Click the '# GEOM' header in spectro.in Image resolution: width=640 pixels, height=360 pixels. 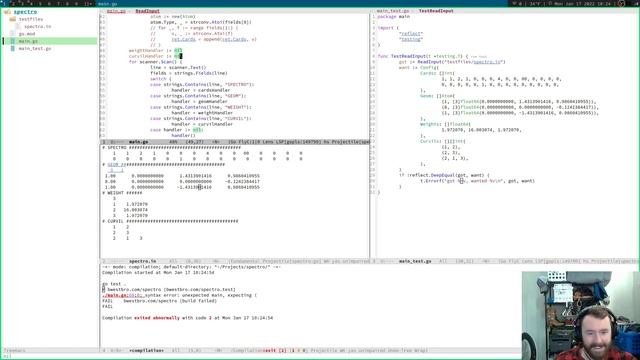(x=163, y=165)
